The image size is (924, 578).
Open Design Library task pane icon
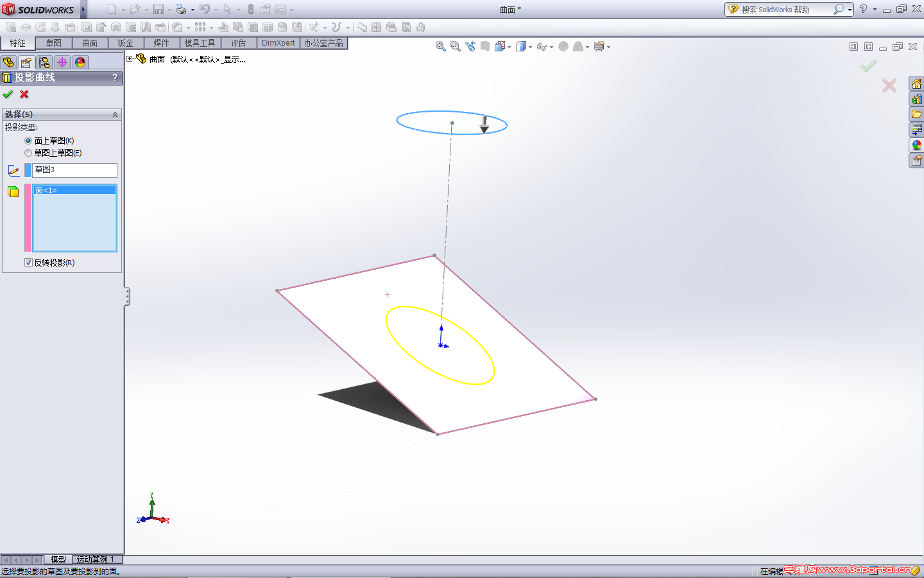pos(916,100)
